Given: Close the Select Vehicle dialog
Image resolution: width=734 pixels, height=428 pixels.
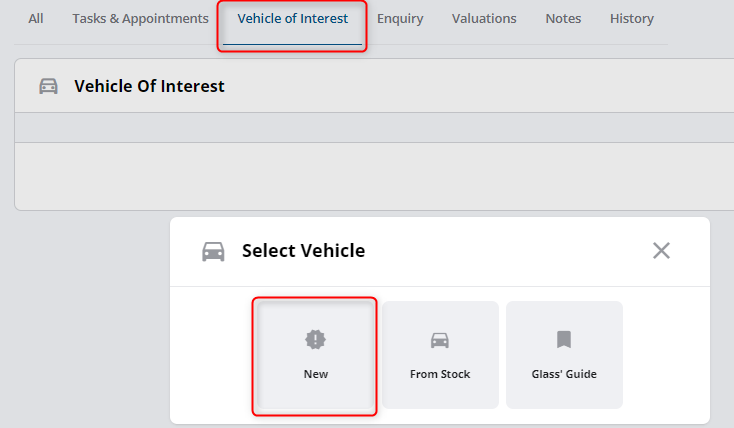Looking at the screenshot, I should 661,251.
